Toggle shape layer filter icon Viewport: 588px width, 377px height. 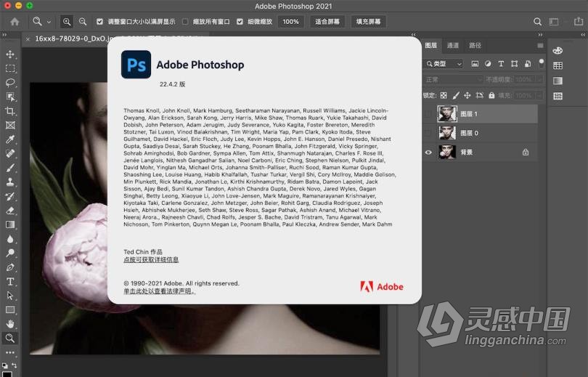pos(514,64)
